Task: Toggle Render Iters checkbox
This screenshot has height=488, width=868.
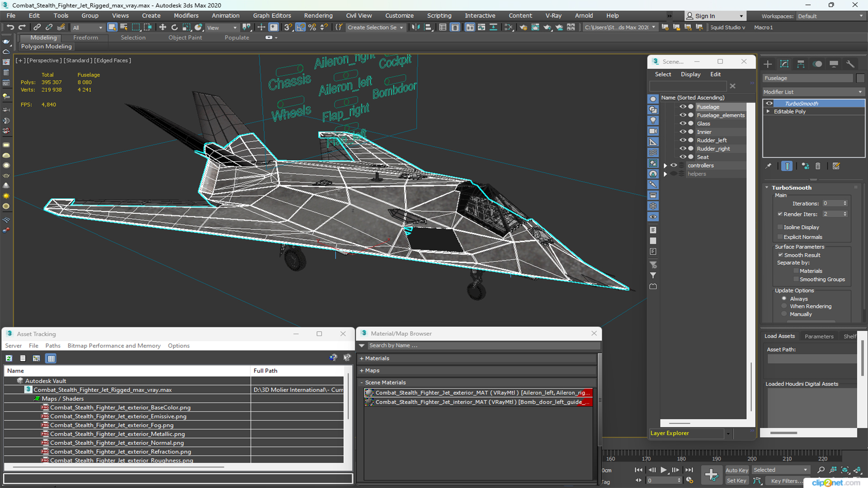Action: click(x=780, y=214)
